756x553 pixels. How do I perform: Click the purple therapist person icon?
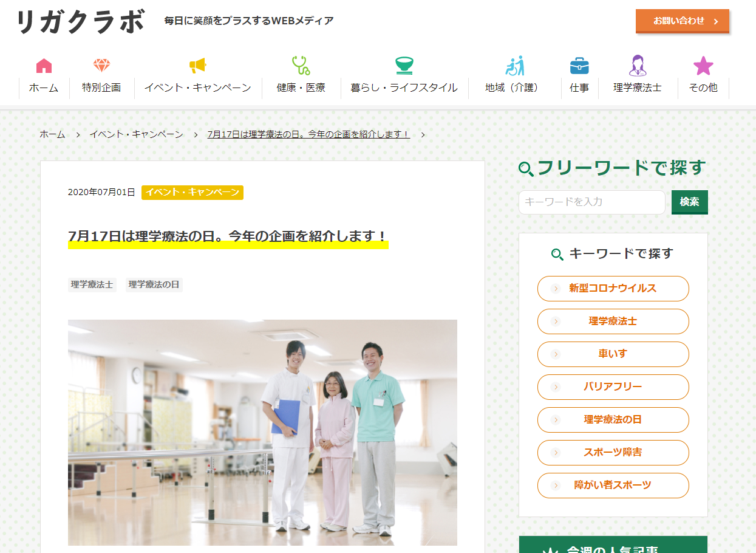pos(637,66)
